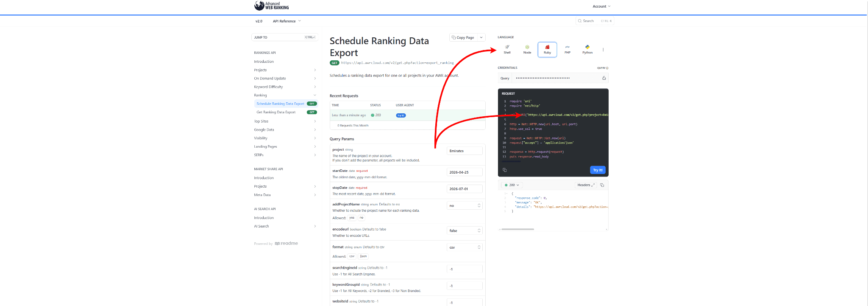Click the GET endpoint URL under the title
Viewport: 868px width, 306px height.
pyautogui.click(x=398, y=63)
